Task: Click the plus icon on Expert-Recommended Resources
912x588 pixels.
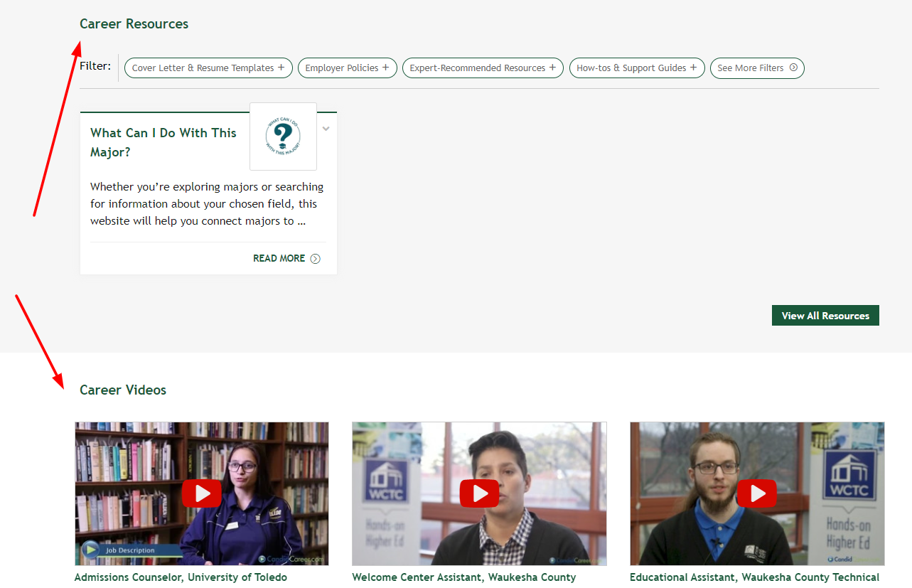Action: click(552, 68)
